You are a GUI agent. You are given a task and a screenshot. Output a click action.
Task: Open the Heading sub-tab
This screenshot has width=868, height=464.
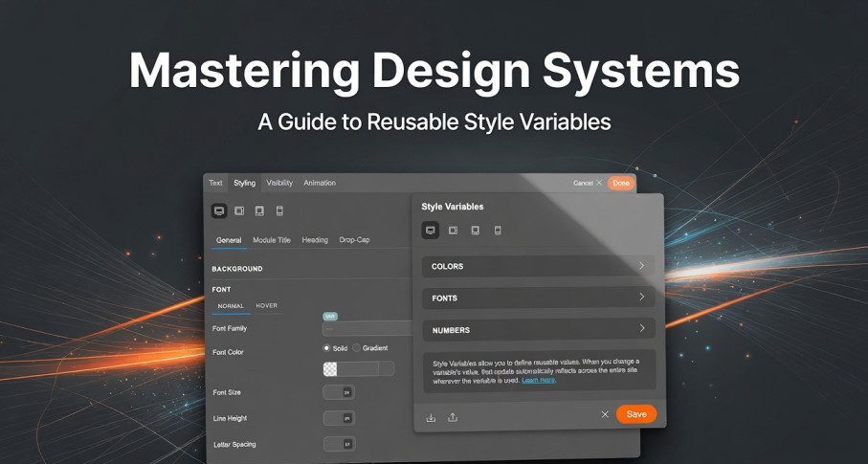pos(315,240)
